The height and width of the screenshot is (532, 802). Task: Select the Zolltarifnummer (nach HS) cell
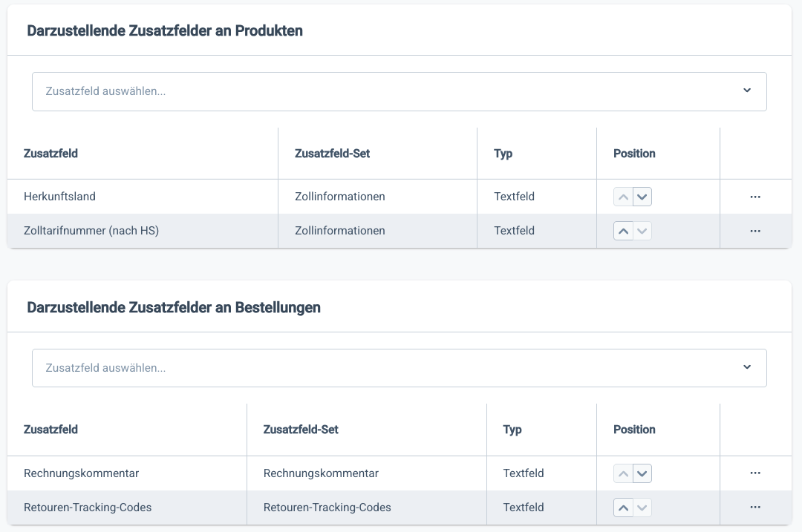(x=91, y=231)
